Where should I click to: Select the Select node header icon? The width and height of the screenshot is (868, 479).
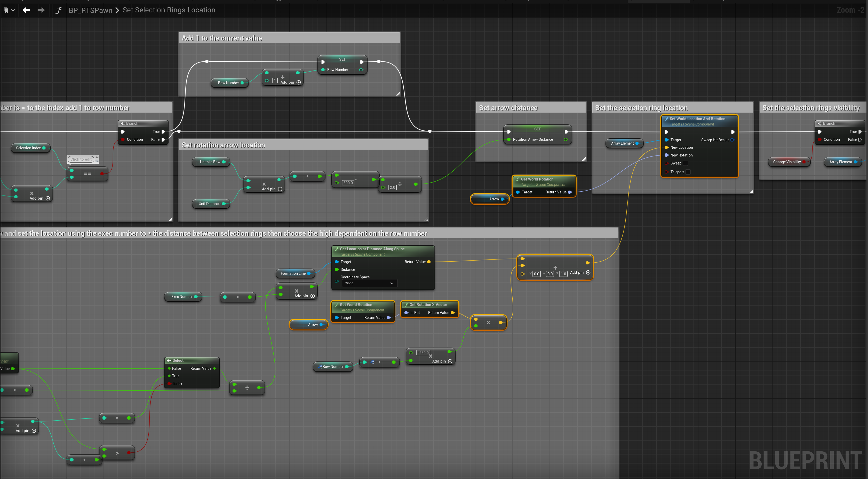click(x=169, y=360)
